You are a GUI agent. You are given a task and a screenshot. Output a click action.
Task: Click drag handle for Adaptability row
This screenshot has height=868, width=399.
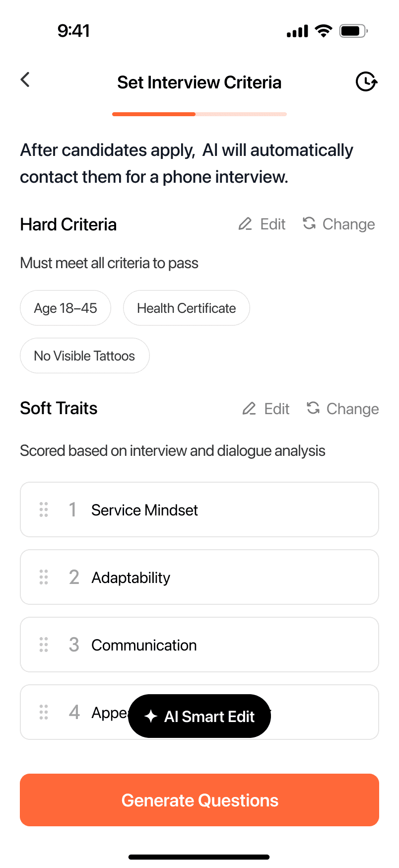coord(44,577)
